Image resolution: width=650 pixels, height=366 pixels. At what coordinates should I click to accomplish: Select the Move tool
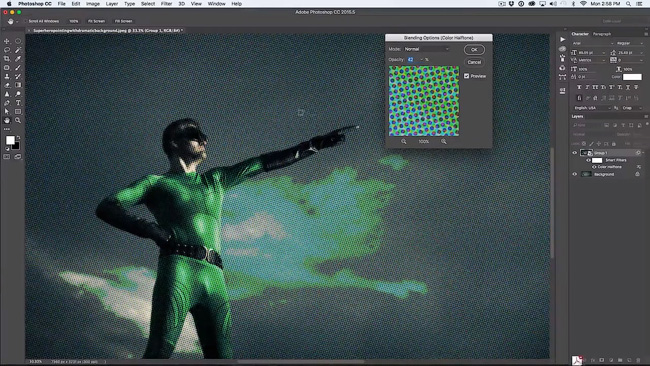[x=7, y=41]
